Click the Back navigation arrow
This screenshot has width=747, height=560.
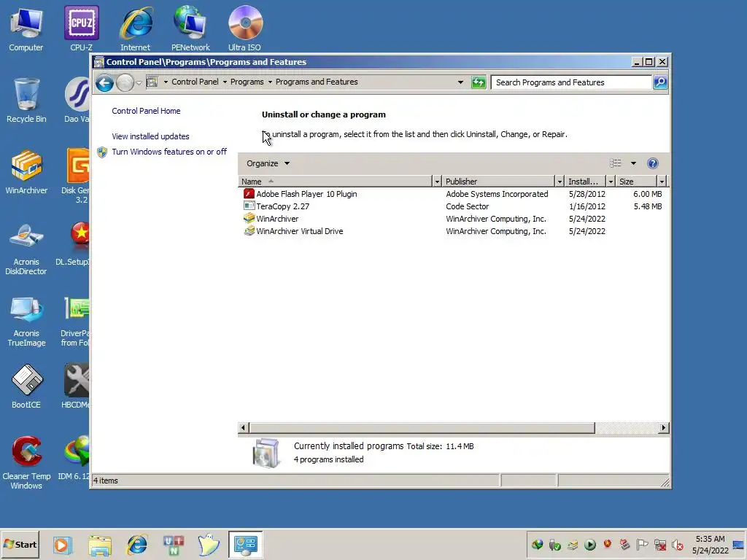(x=104, y=83)
